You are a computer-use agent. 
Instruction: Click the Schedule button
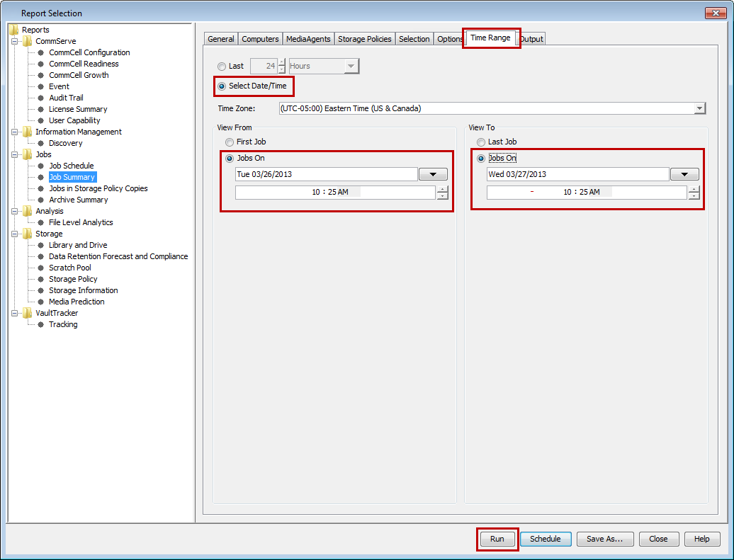pos(546,539)
